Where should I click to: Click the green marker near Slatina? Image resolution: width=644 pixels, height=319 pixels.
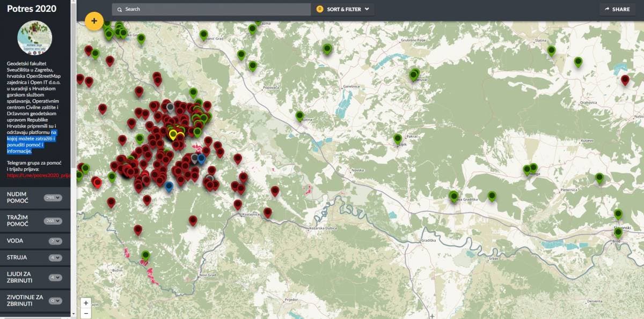551,51
